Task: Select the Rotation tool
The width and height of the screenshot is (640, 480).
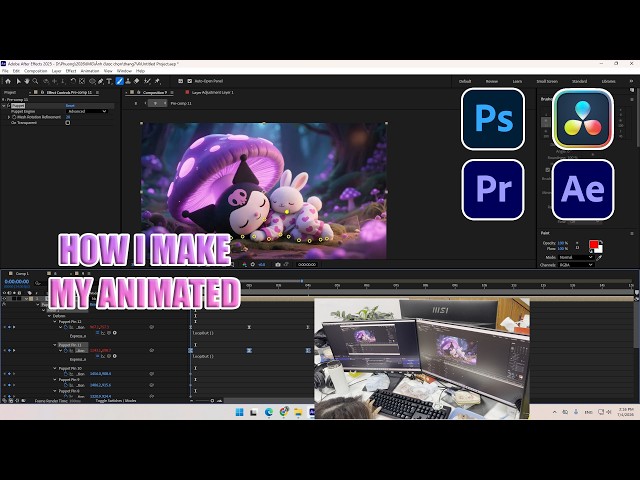Action: [73, 81]
